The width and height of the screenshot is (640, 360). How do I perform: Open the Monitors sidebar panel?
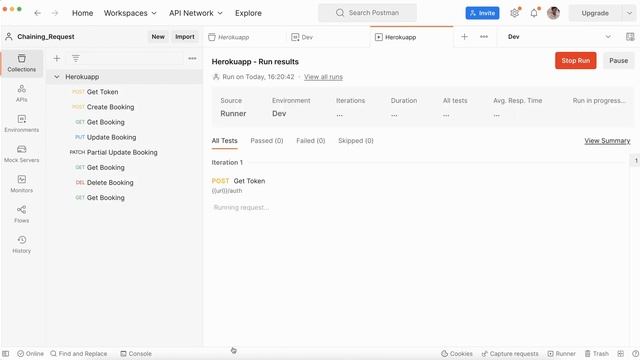(x=22, y=184)
